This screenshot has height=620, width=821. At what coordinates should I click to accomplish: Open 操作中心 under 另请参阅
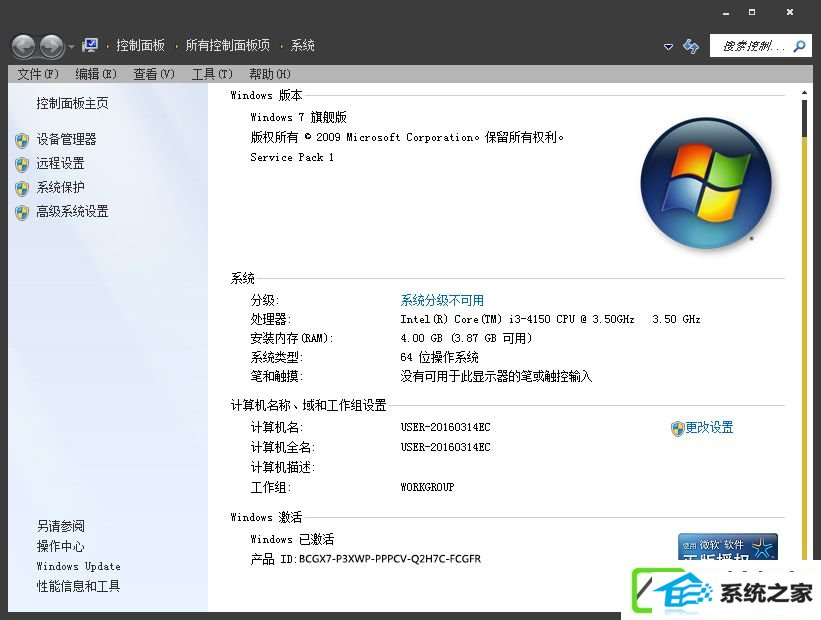pos(60,547)
